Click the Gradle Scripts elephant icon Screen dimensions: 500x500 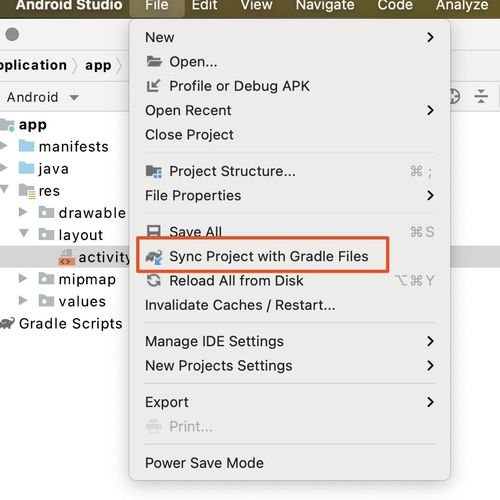(7, 323)
